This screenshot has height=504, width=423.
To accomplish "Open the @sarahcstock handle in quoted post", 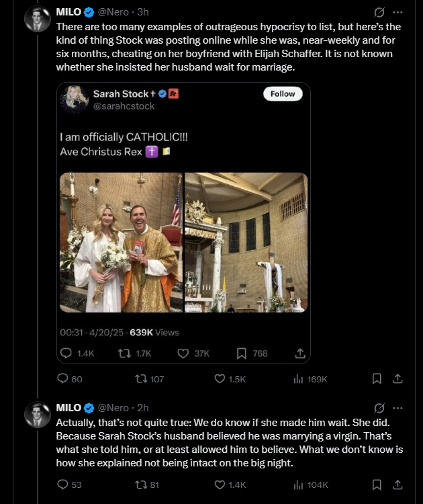I will point(124,106).
